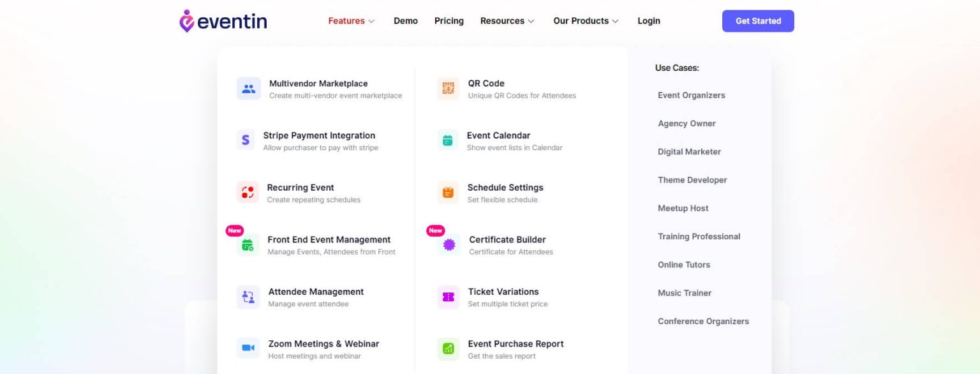The height and width of the screenshot is (374, 980).
Task: Select the Demo menu item
Action: coord(406,20)
